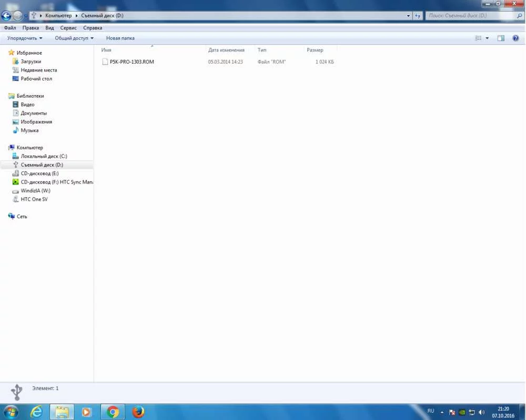The image size is (526, 420).
Task: Open Windows Media Player from taskbar
Action: pos(86,412)
